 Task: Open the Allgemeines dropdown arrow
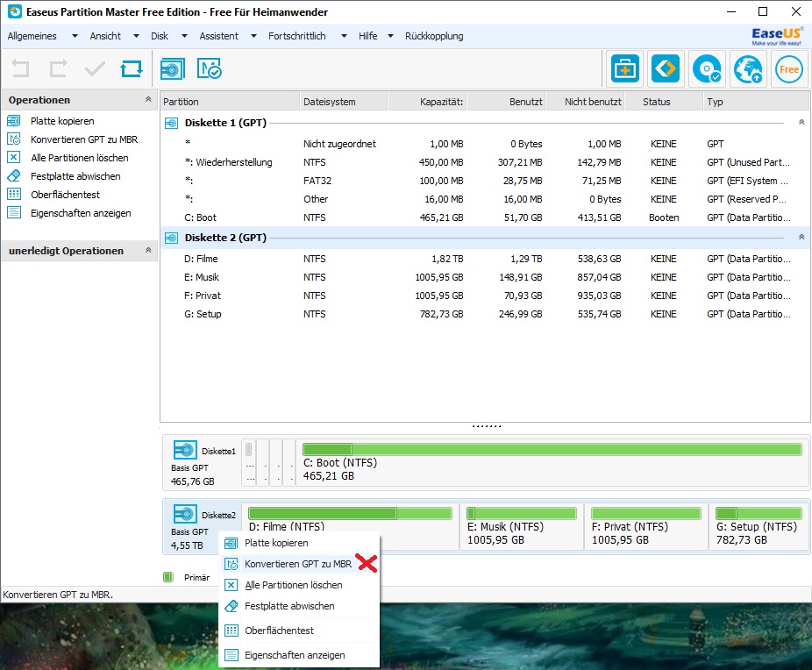tap(75, 36)
